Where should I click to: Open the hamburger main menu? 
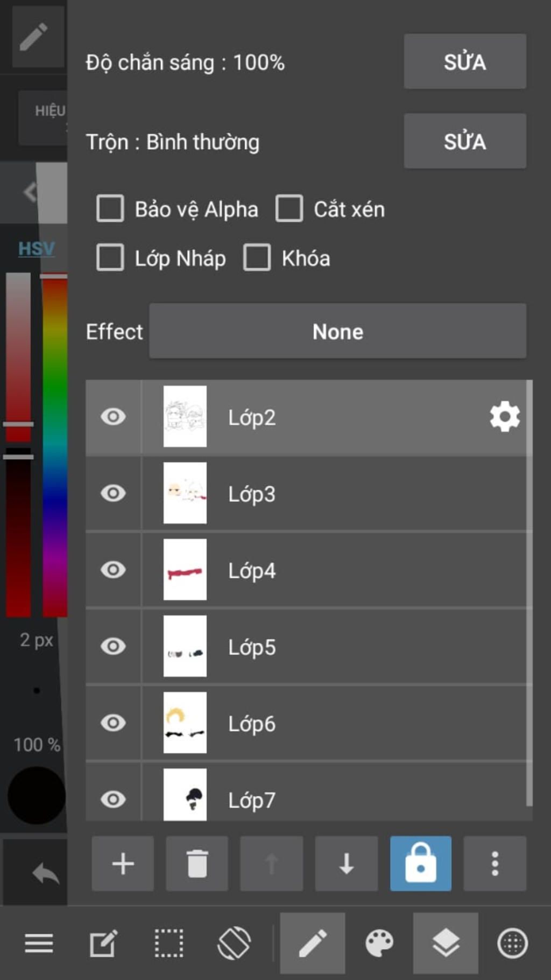point(39,943)
